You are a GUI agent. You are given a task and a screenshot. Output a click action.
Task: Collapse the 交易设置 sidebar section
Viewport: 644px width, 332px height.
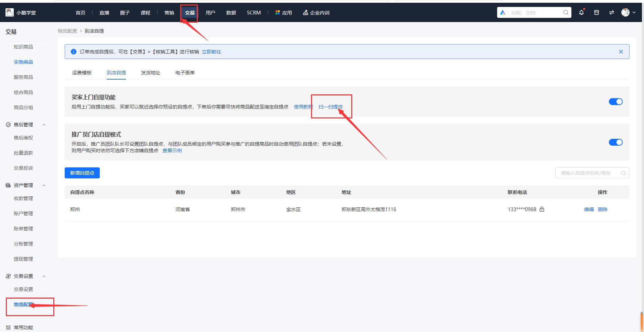point(44,276)
